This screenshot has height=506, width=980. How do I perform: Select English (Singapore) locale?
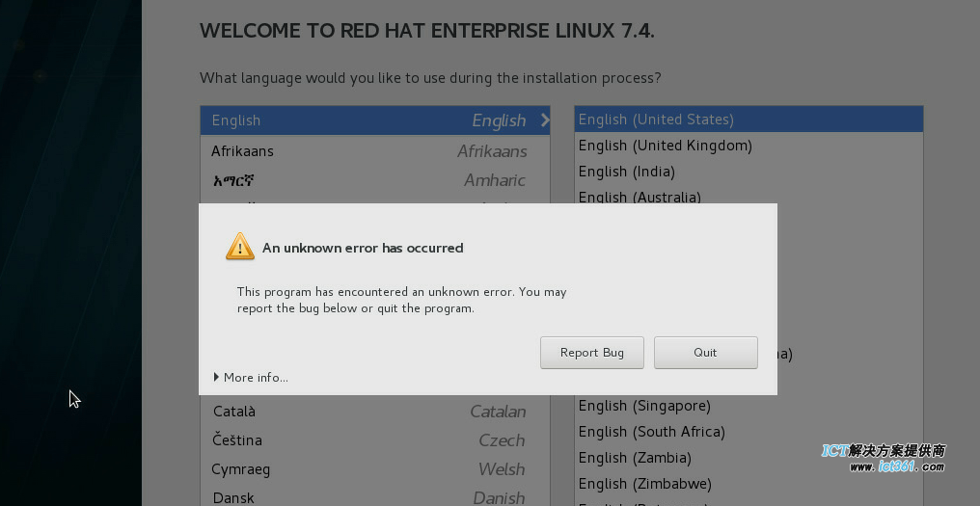tap(749, 406)
